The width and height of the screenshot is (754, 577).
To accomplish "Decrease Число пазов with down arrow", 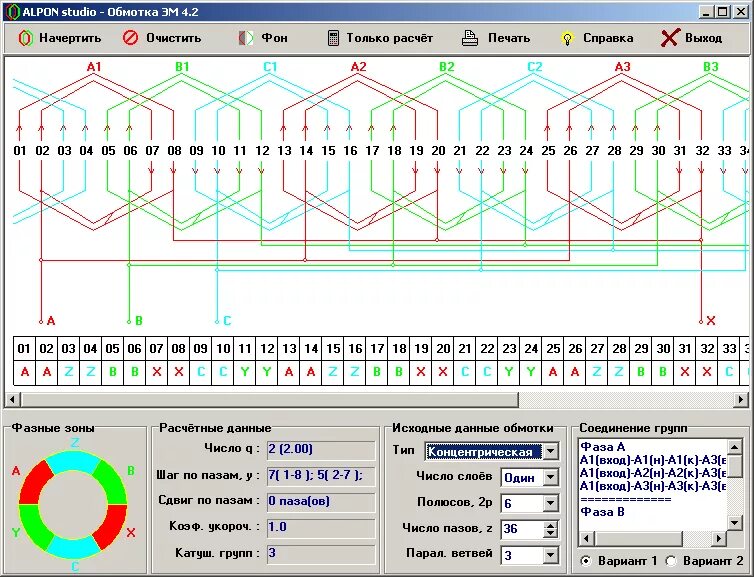I will tap(551, 534).
